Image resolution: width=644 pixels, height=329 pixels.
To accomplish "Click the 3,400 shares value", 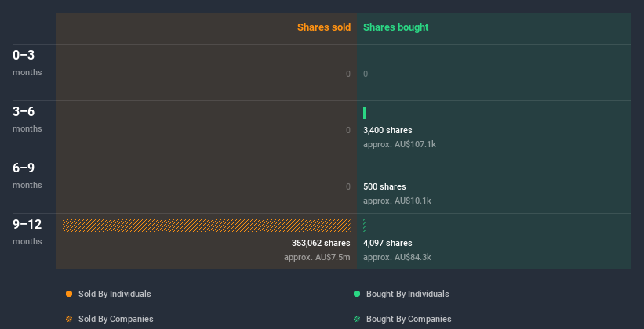I will point(387,131).
